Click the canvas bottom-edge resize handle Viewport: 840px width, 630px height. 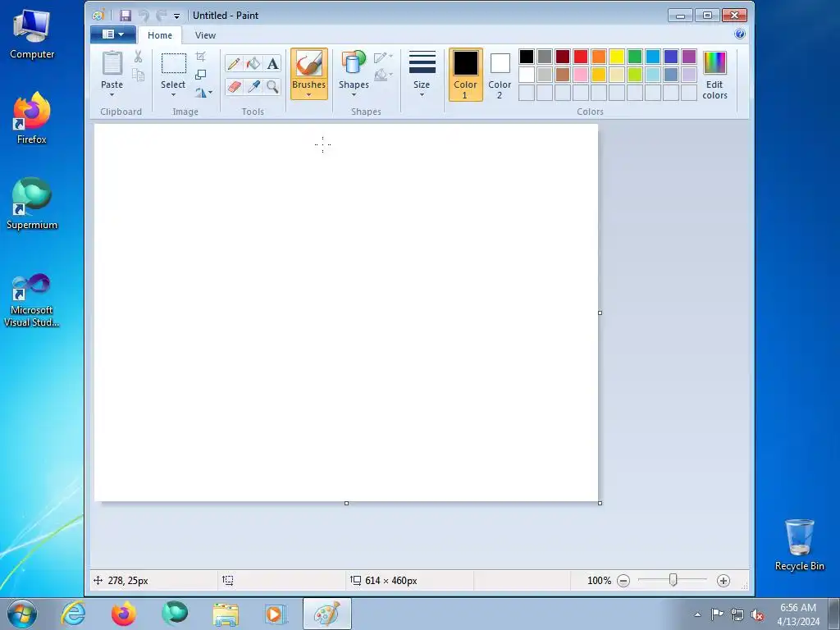coord(347,503)
